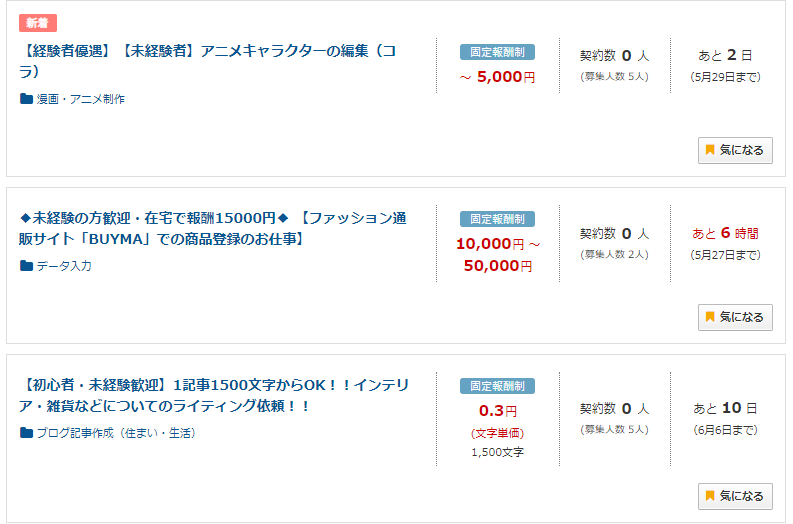Click 固定報酬制 tag above 10,000円～50,000円
Screen dimensions: 793x524
(x=497, y=219)
